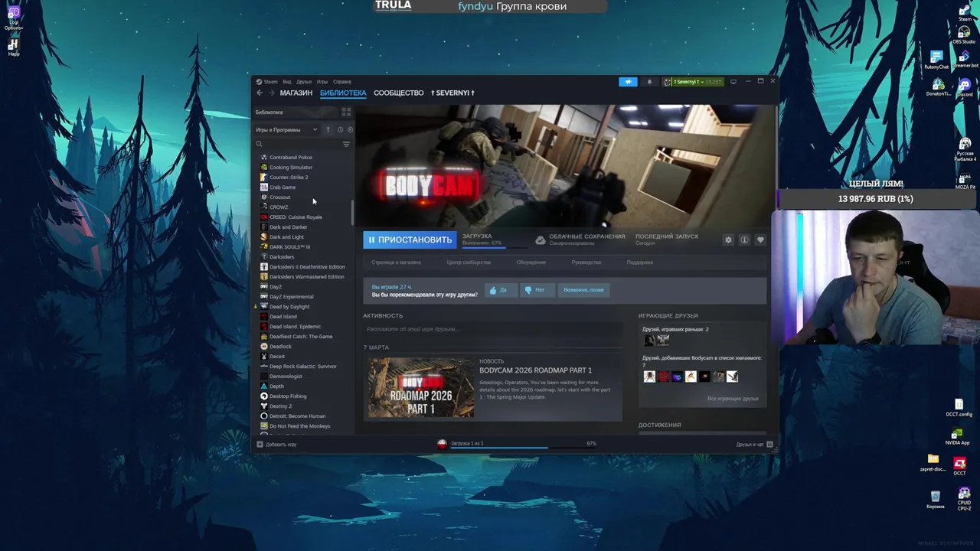980x551 pixels.
Task: Click the cloud saves status icon
Action: [541, 240]
